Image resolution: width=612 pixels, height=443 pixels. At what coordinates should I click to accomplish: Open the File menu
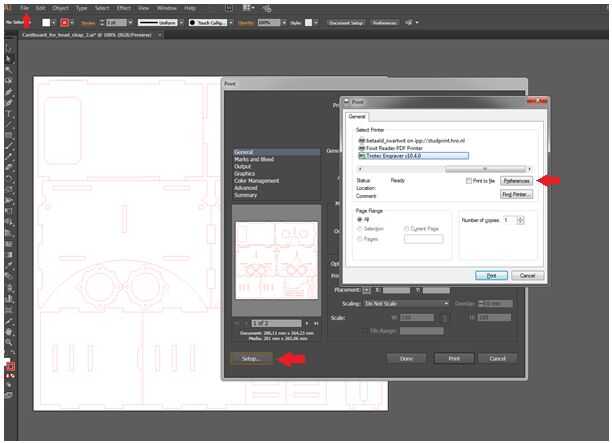tap(25, 8)
